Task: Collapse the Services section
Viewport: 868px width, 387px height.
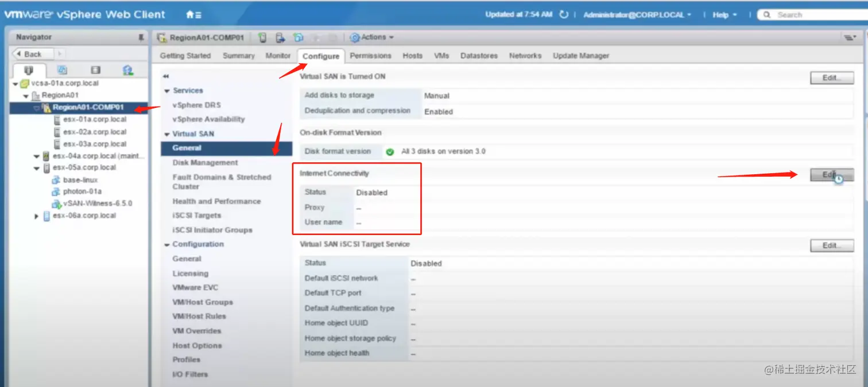Action: tap(167, 91)
